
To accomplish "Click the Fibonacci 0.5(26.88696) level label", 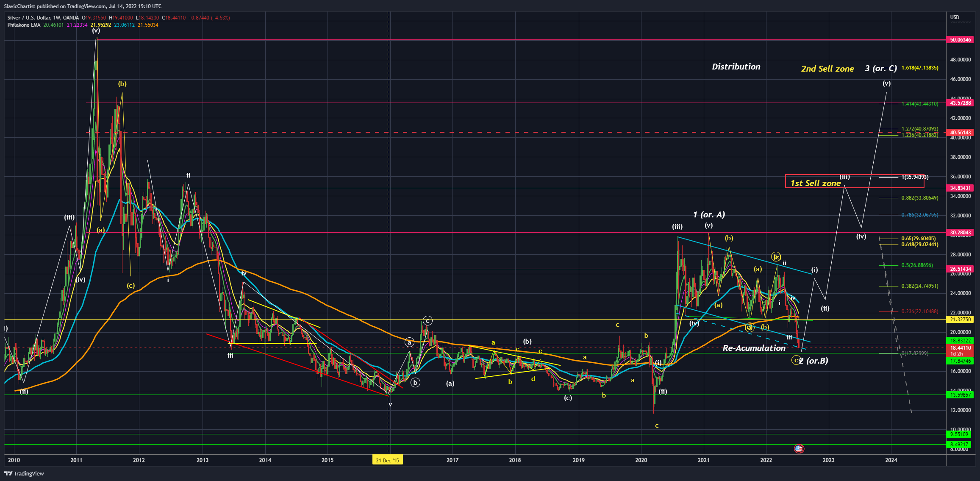I will (x=917, y=265).
